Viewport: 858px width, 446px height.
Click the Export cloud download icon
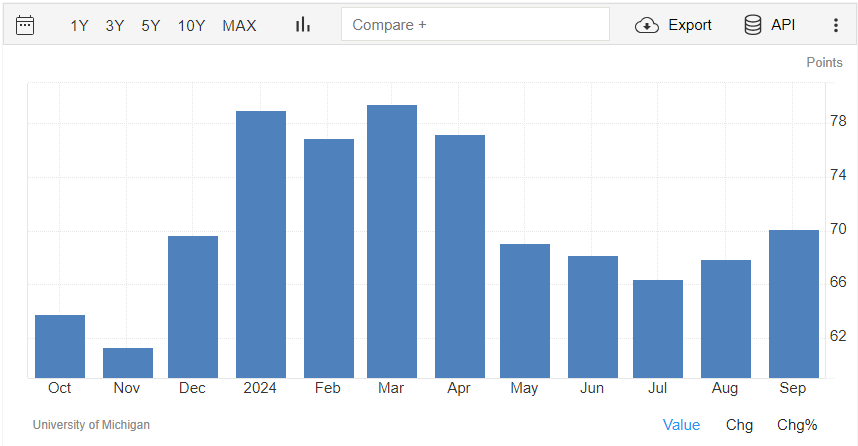click(647, 25)
